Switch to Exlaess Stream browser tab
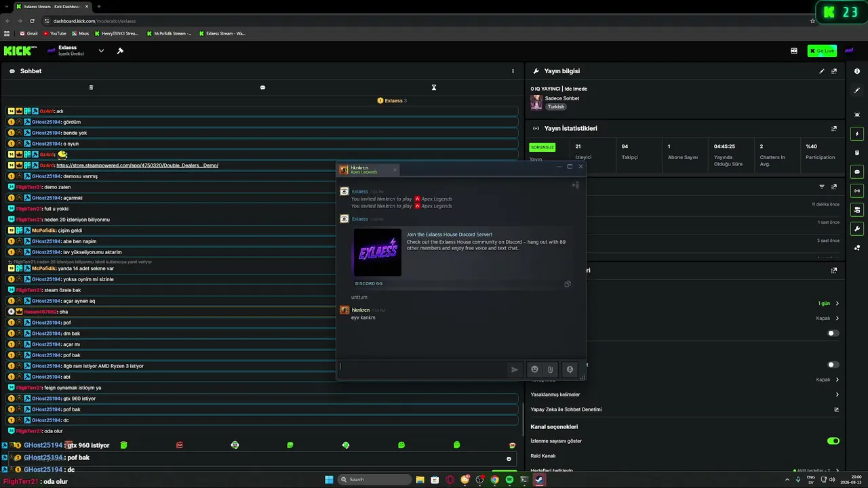The image size is (868, 488). [53, 7]
